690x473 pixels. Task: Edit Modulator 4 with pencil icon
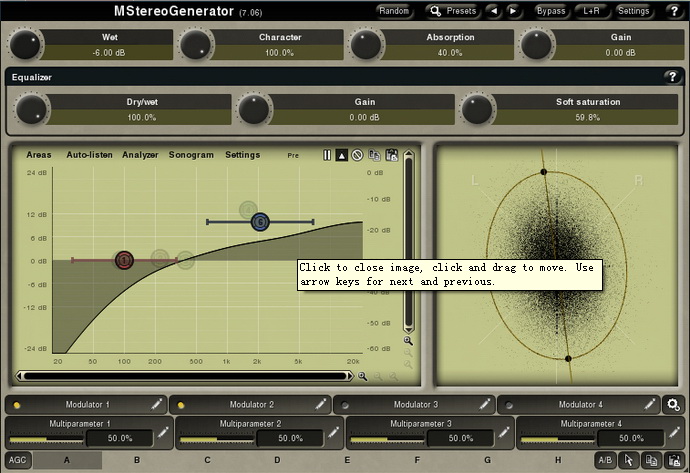point(649,404)
